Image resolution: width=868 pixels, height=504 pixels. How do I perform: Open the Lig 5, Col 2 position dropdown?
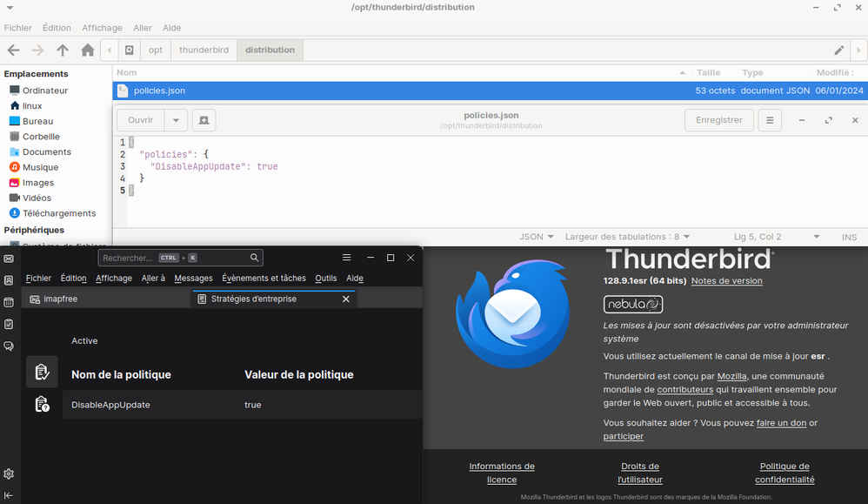[776, 237]
